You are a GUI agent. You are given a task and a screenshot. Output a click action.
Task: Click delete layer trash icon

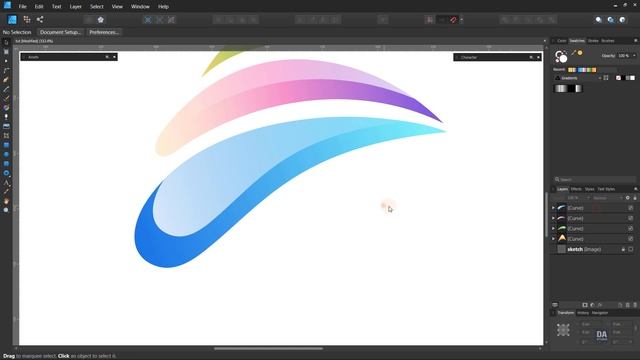(x=635, y=305)
